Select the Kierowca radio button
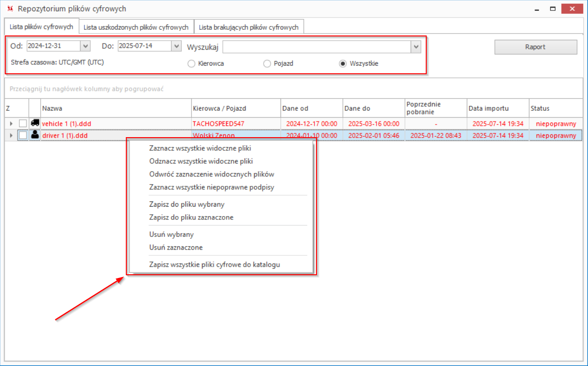The image size is (588, 366). 192,63
